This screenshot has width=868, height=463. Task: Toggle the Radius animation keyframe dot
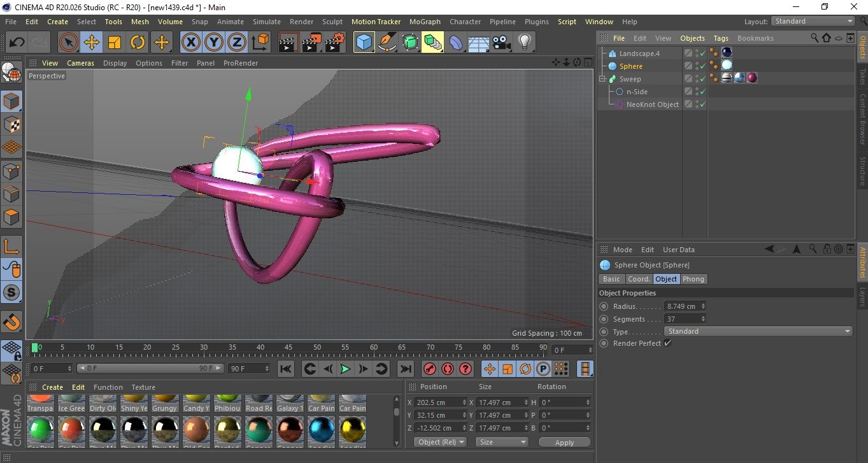point(604,306)
